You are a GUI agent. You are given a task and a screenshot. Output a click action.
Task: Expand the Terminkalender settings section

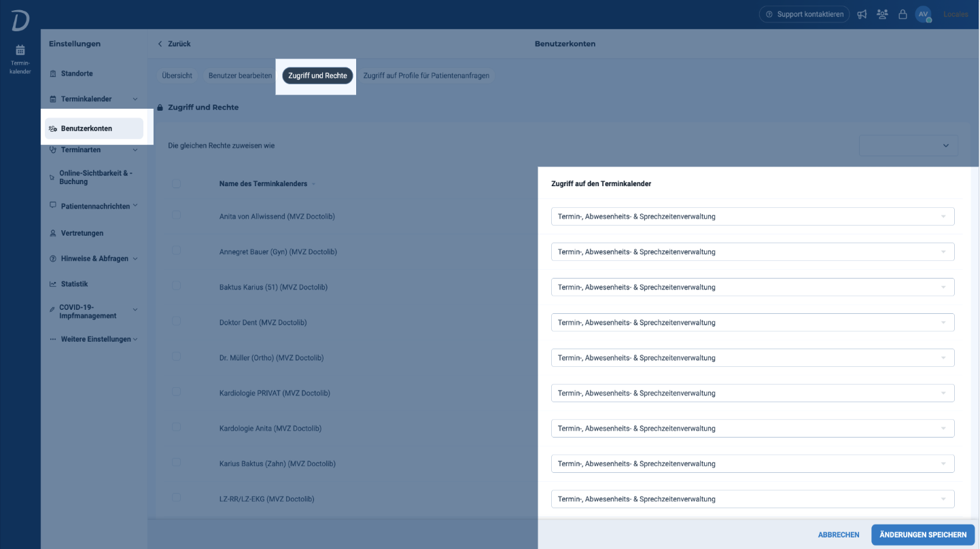(x=135, y=99)
